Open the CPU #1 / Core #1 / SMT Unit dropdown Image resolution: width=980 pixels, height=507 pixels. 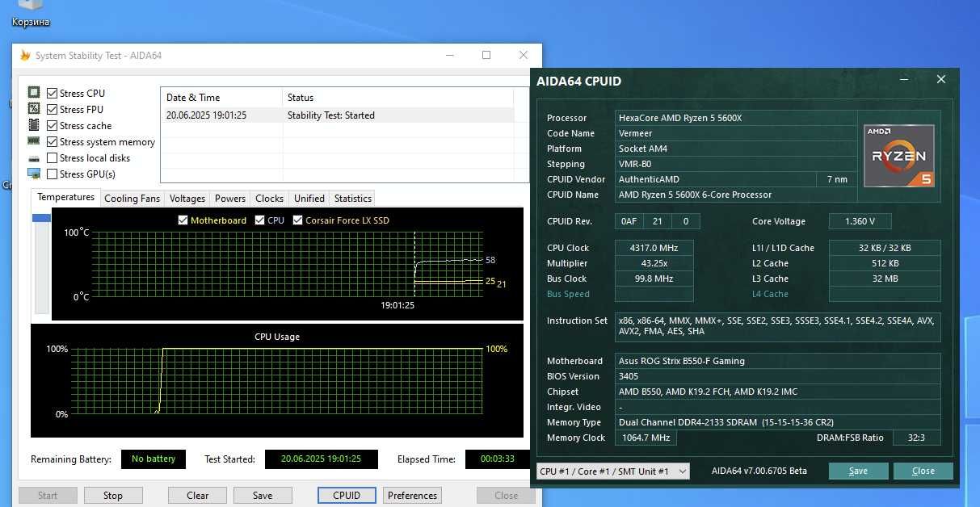[x=613, y=471]
